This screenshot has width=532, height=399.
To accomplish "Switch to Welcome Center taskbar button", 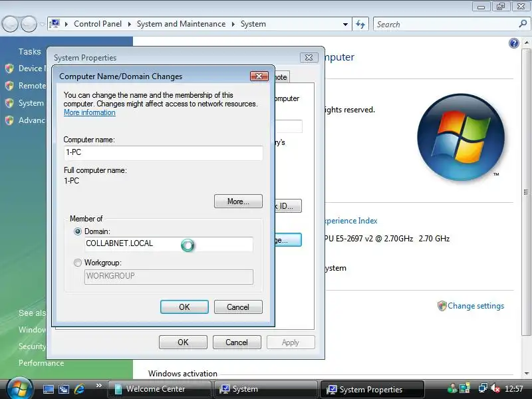I will (159, 389).
